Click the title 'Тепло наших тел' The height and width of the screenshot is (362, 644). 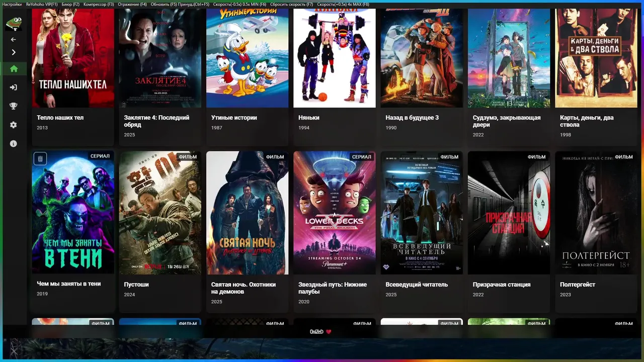(60, 118)
